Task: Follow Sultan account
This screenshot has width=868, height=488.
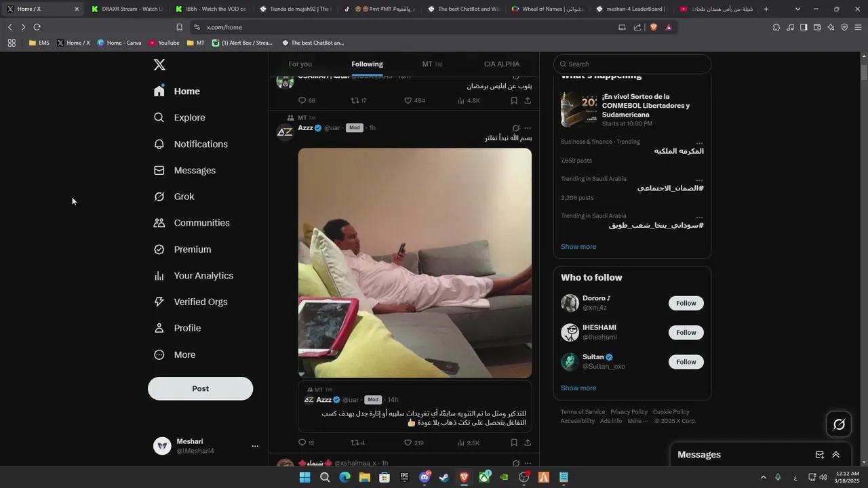Action: click(x=686, y=362)
